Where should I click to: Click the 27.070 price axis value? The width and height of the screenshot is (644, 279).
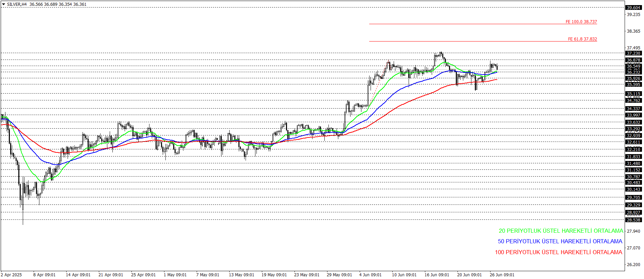click(x=633, y=248)
